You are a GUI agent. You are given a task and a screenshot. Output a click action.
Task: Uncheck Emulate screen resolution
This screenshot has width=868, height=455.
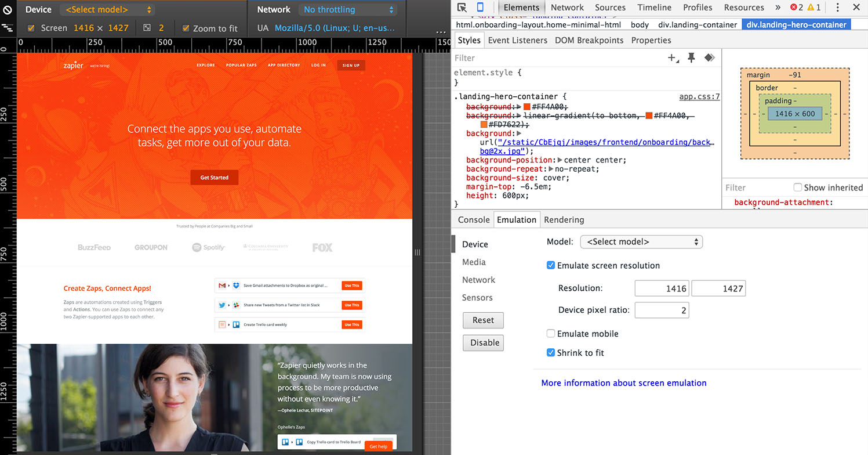click(550, 265)
